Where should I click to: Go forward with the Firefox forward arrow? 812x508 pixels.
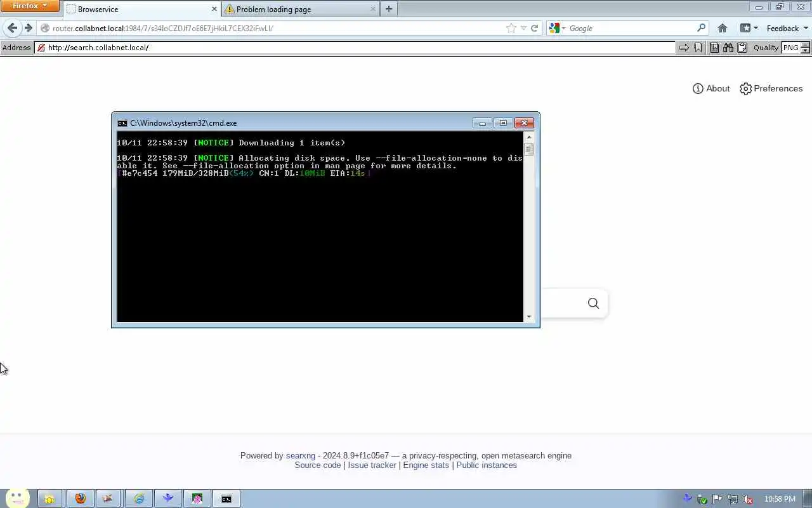[x=28, y=28]
